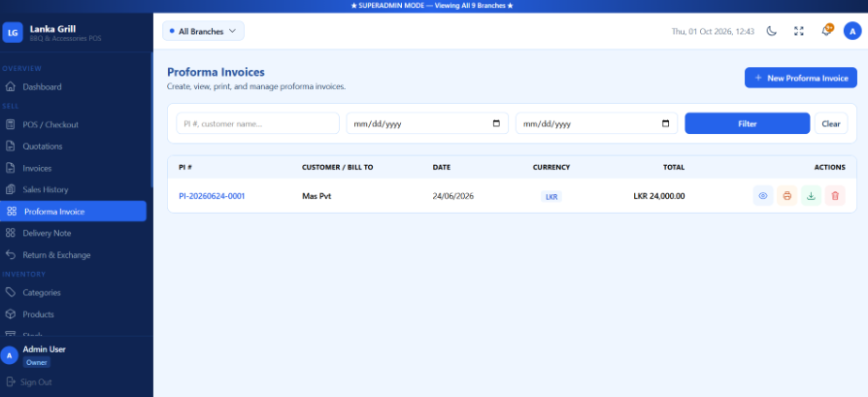Image resolution: width=868 pixels, height=397 pixels.
Task: Print PI-20260624-0001 using printer icon
Action: (x=787, y=195)
